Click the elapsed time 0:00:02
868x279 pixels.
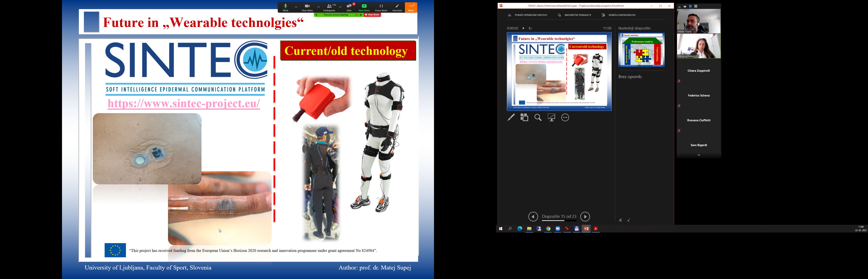(512, 28)
